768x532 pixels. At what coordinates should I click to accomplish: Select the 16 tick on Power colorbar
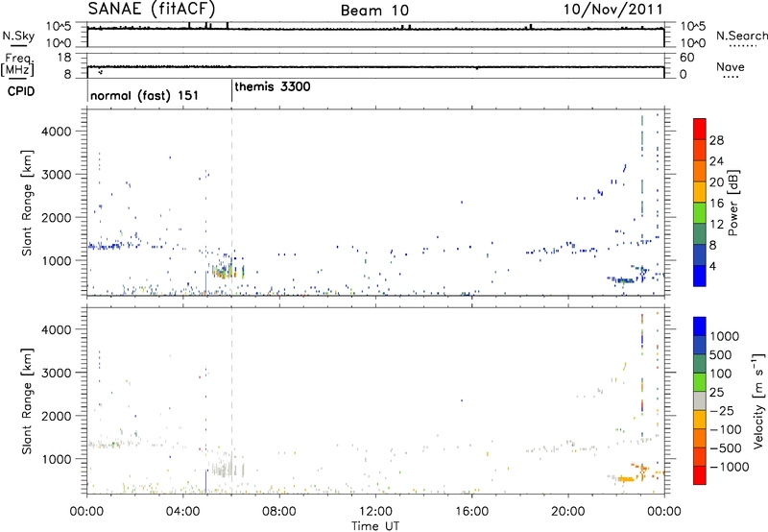[x=716, y=204]
